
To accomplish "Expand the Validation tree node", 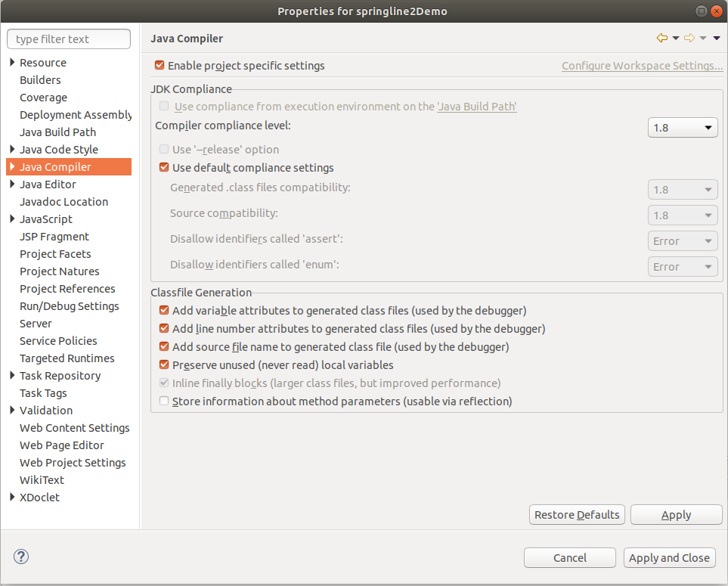I will [12, 411].
